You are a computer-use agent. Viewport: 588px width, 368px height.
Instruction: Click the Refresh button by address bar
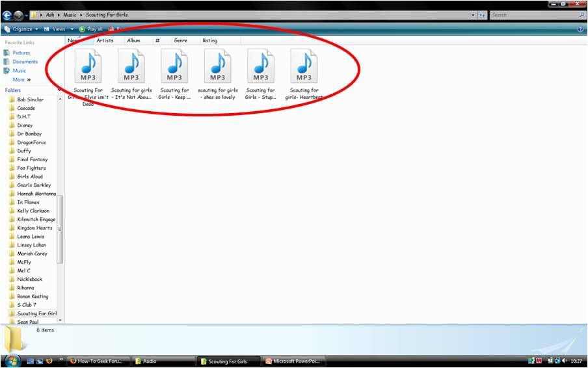[482, 15]
